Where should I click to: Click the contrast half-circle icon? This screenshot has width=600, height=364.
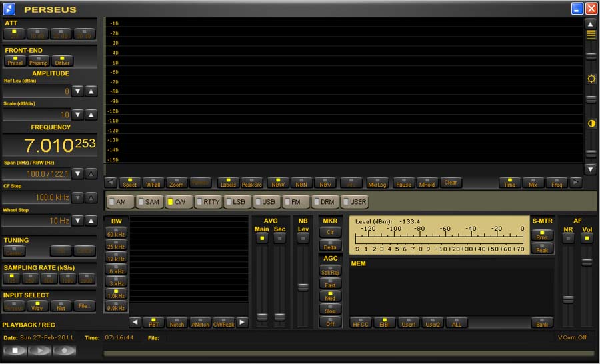[591, 123]
